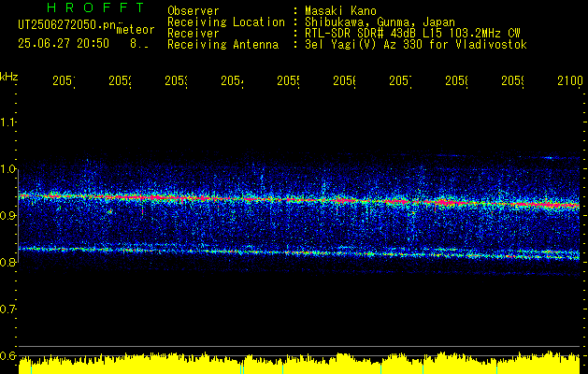The image size is (588, 374).
Task: Click the RTL-SDR SDR# 43dB receiver text
Action: click(412, 34)
